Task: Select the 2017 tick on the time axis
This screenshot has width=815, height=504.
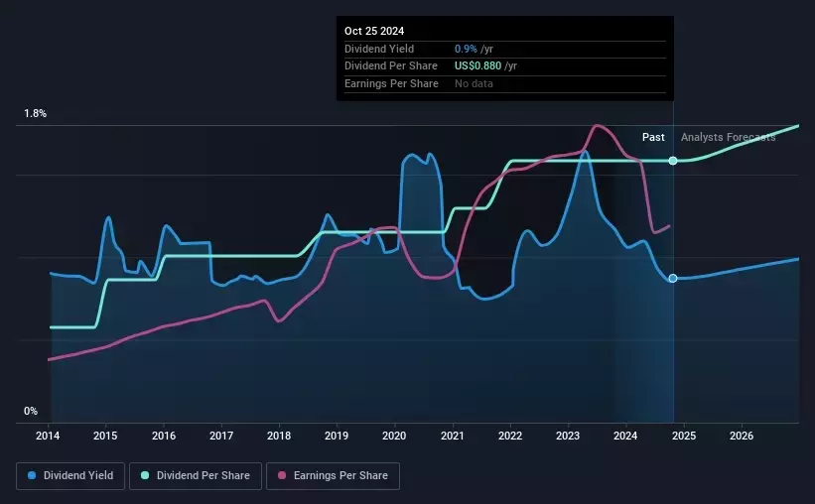Action: [x=221, y=436]
